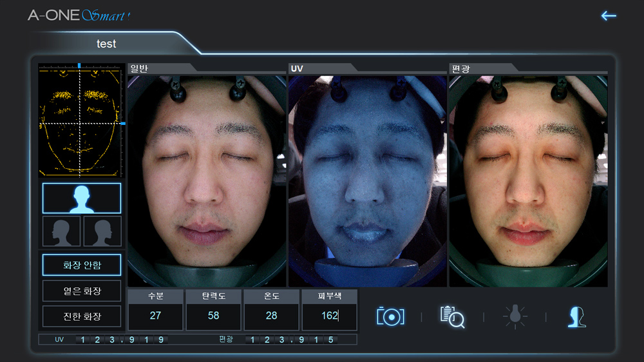This screenshot has width=644, height=362.
Task: Click the 수분 value field showing 27
Action: (155, 316)
